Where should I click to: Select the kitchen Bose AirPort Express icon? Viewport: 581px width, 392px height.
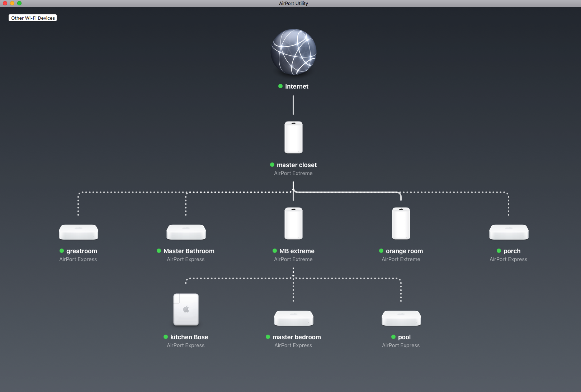click(186, 310)
